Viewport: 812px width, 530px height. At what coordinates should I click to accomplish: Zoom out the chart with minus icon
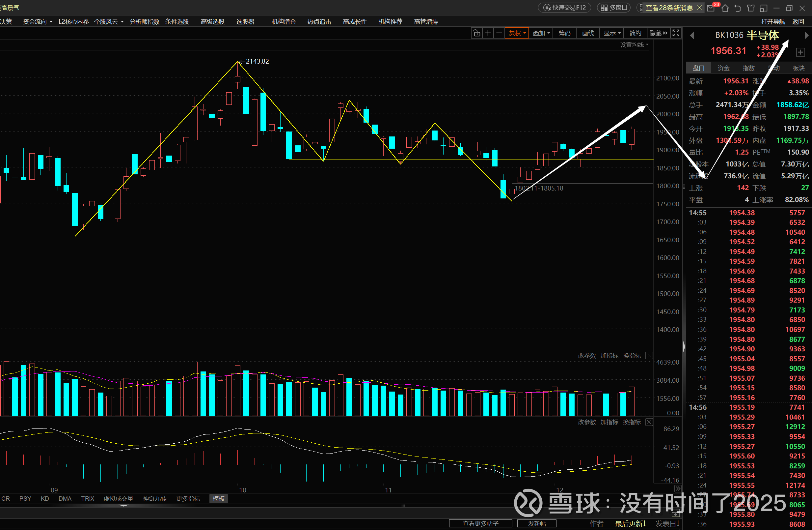click(499, 33)
